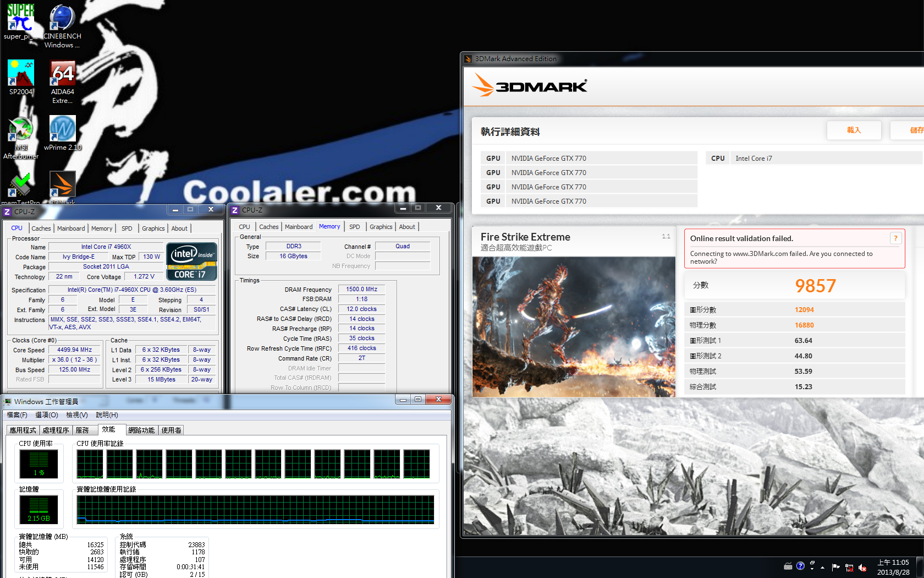Open the 選項(O) menu in Task Manager

47,415
